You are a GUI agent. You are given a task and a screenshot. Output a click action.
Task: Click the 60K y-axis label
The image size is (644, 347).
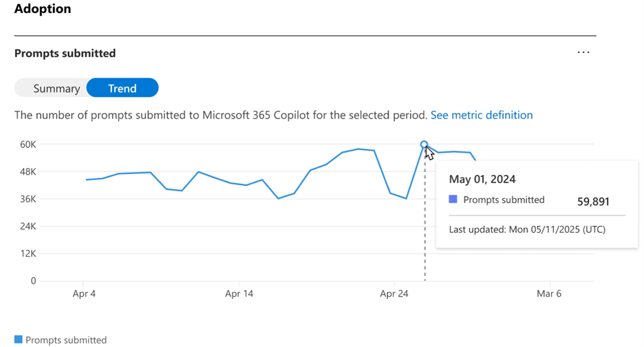(28, 145)
